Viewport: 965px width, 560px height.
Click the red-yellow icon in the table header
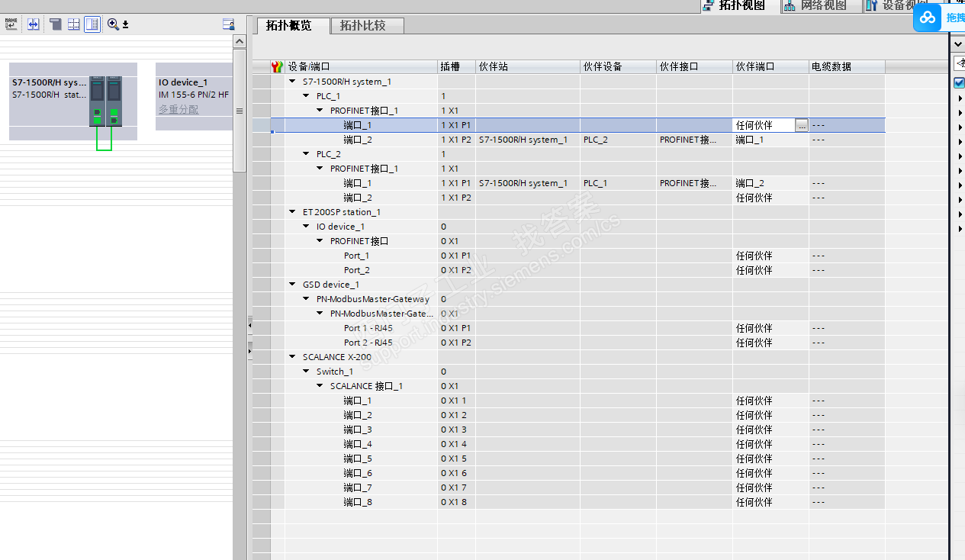pyautogui.click(x=278, y=67)
